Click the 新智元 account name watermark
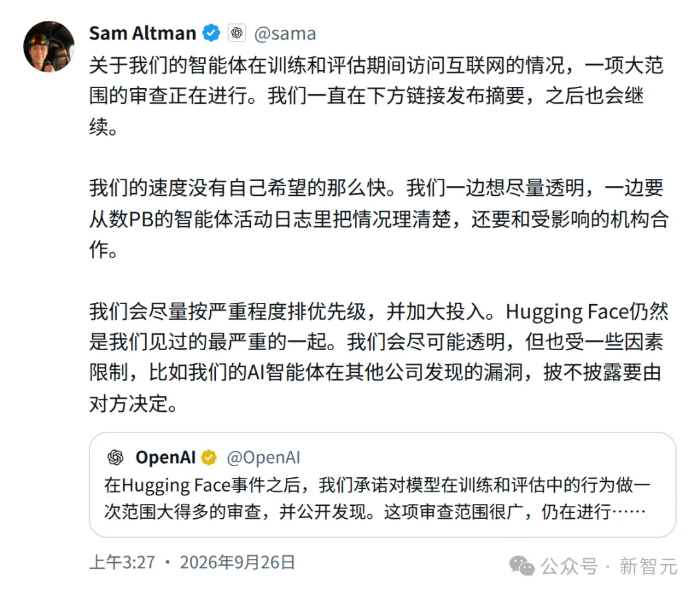This screenshot has height=594, width=700. [x=648, y=567]
